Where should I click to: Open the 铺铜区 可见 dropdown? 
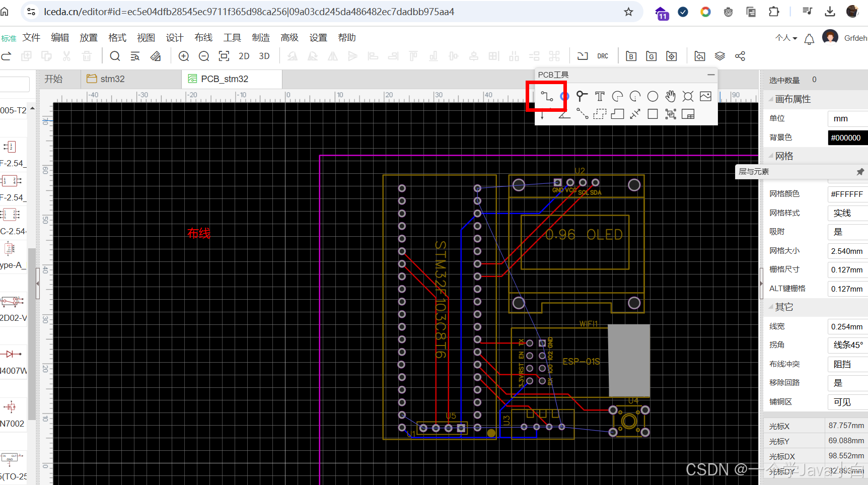coord(848,402)
